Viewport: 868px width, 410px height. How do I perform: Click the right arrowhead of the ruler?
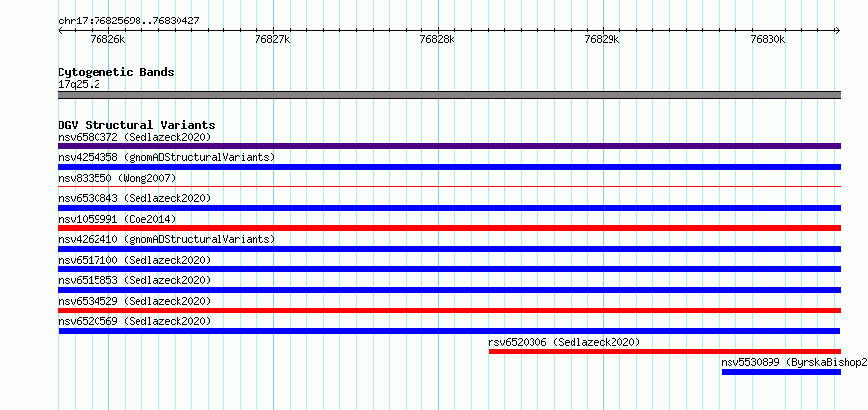(838, 30)
